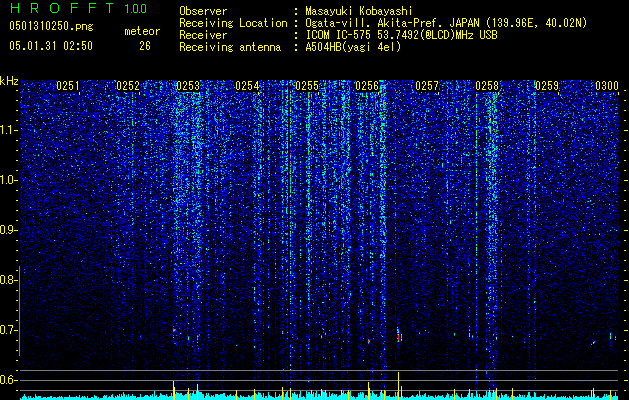
Task: Click the red meteor echo pair after 0256
Action: click(400, 338)
